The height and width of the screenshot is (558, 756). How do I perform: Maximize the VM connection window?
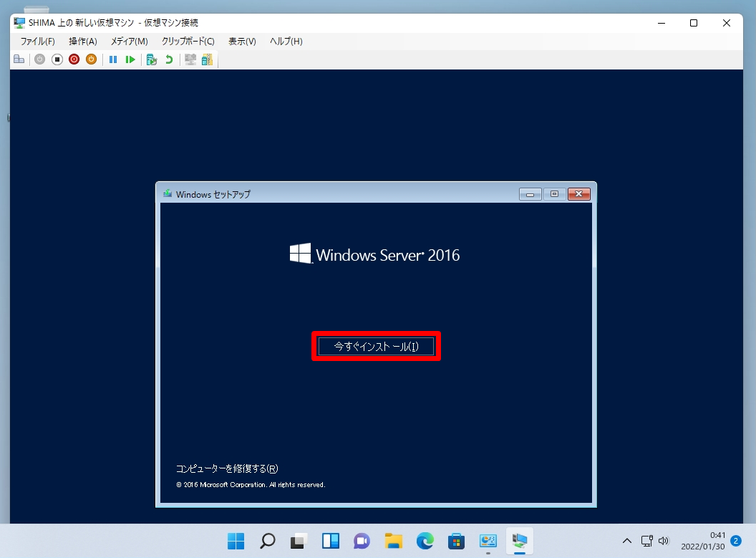tap(694, 23)
